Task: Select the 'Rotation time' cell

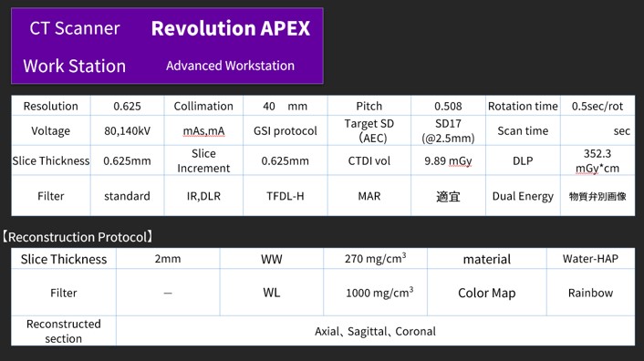Action: [x=523, y=106]
